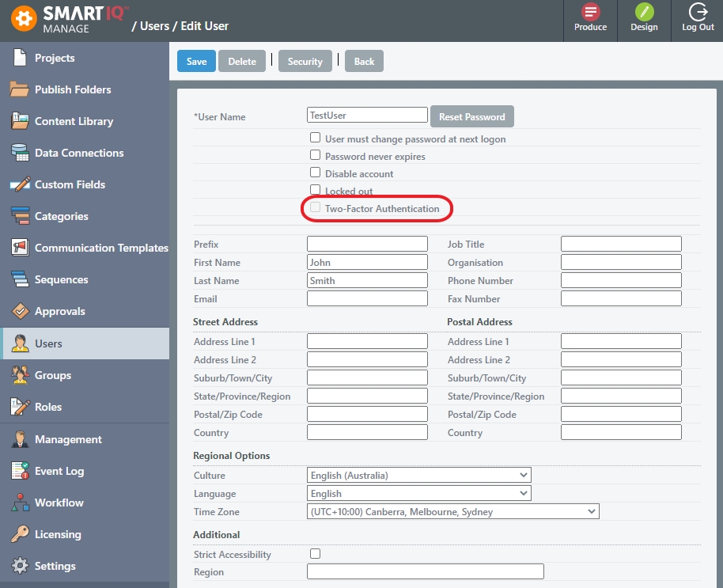Viewport: 723px width, 588px height.
Task: Click Postal Address Postal/Zip Code field
Action: click(621, 414)
